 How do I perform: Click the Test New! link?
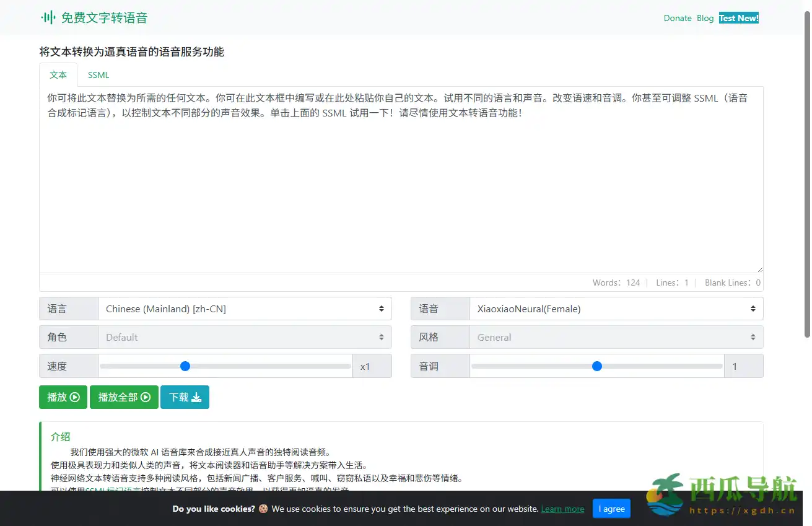click(x=738, y=18)
